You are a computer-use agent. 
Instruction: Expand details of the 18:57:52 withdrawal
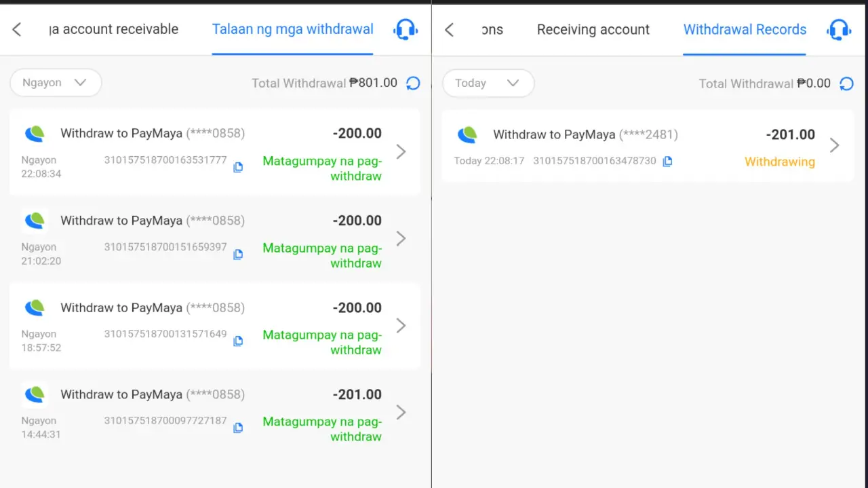click(x=401, y=325)
